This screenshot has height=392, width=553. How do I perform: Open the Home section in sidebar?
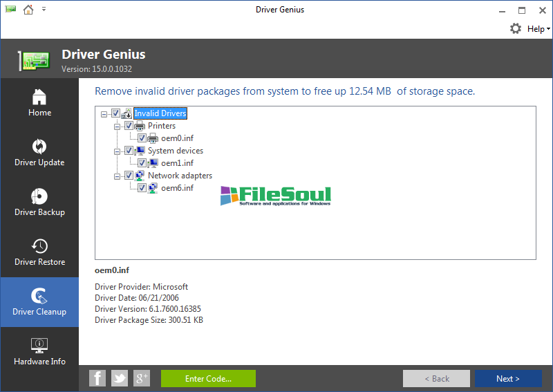click(x=39, y=103)
